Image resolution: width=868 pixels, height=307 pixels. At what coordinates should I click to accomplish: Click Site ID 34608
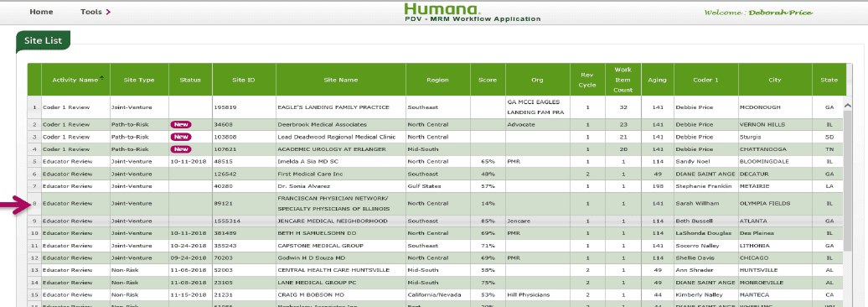click(222, 125)
